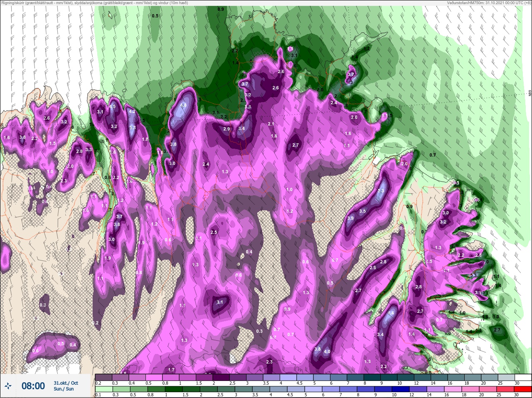Pick top legend swatch between 25 and 30

click(x=506, y=377)
